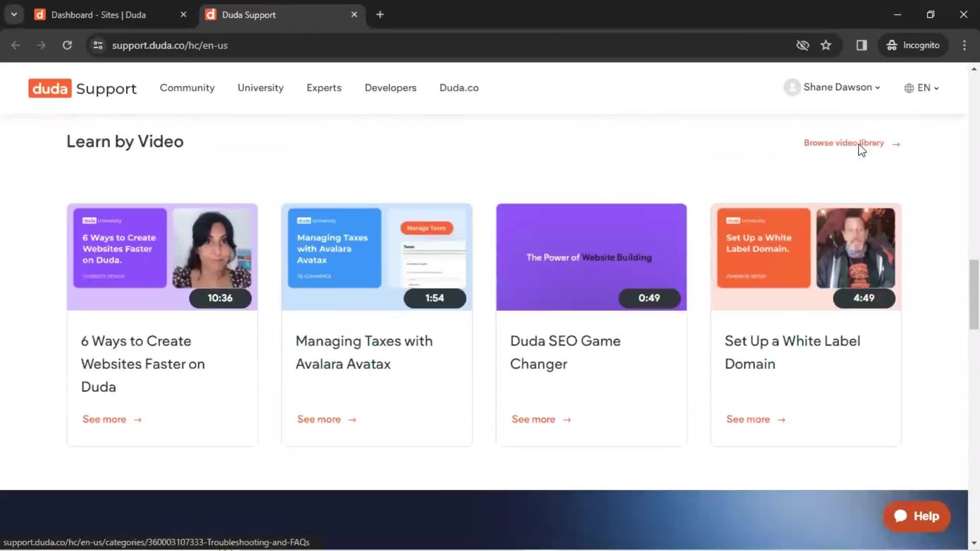Viewport: 980px width, 551px height.
Task: Click the scrollbar down arrow
Action: tap(974, 543)
